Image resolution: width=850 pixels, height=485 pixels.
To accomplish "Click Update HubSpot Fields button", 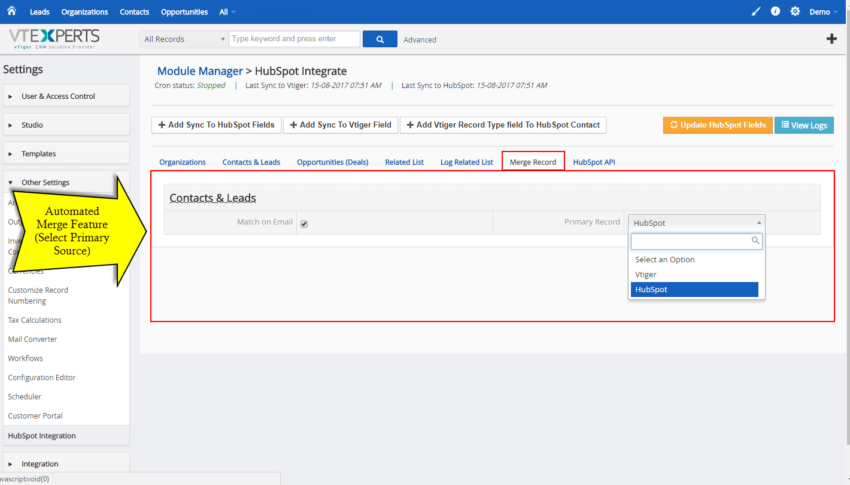I will [x=717, y=125].
